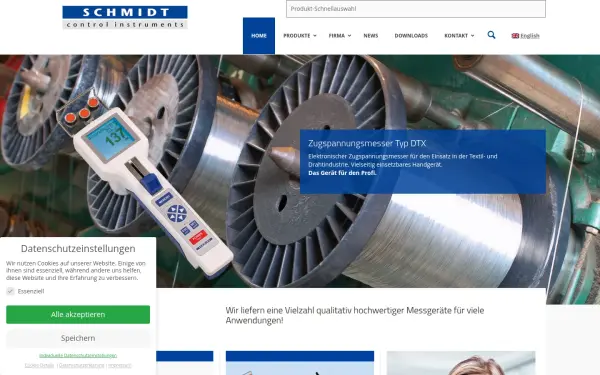This screenshot has width=600, height=375.
Task: Open the Firma menu item
Action: pyautogui.click(x=337, y=36)
